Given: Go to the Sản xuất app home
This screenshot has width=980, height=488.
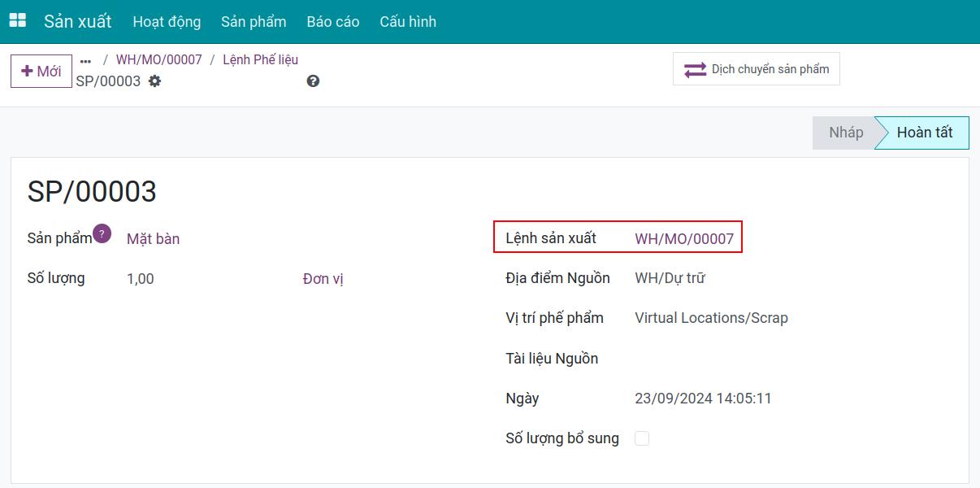Looking at the screenshot, I should 78,22.
